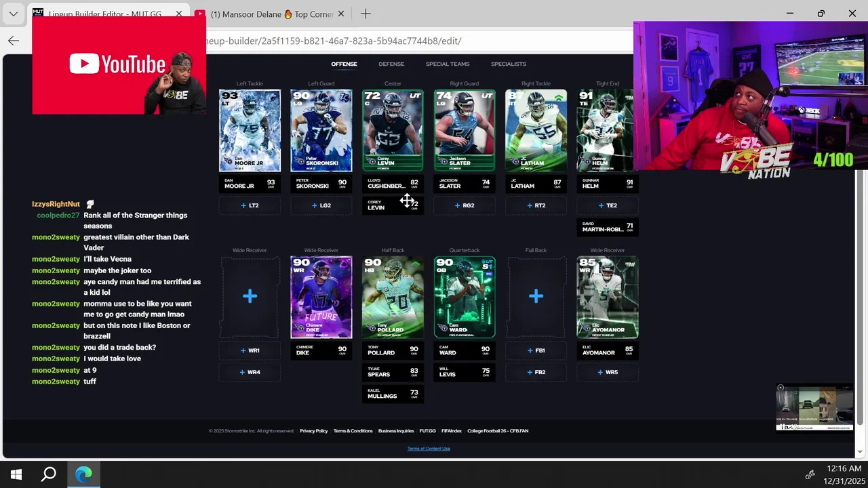Click the Tyjae Spears 83 depth row
The image size is (868, 488).
click(x=393, y=372)
